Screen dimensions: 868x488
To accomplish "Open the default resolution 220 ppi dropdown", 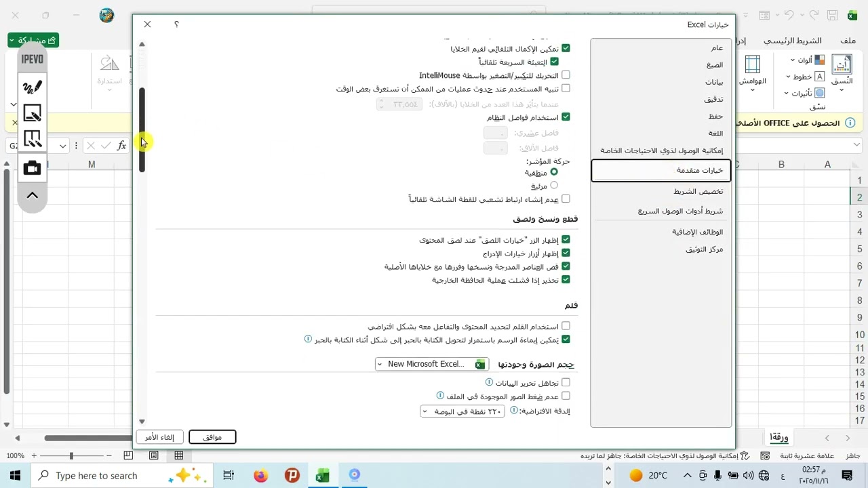I will pos(462,411).
